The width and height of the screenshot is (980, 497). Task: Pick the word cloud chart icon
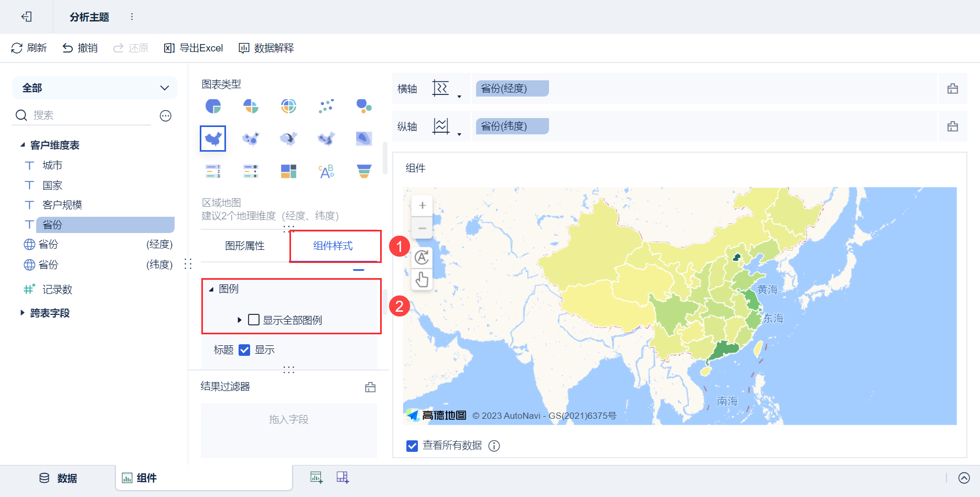coord(326,171)
